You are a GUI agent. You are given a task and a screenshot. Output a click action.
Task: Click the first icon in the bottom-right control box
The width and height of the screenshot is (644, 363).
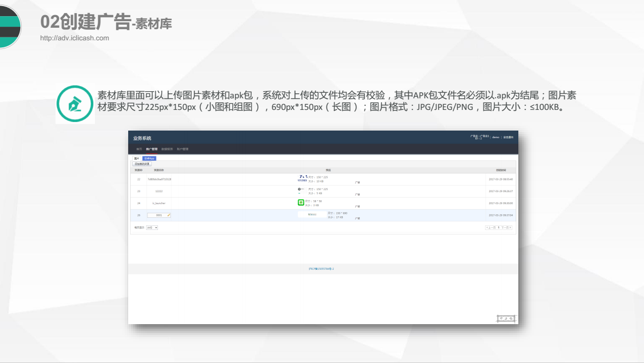(502, 318)
